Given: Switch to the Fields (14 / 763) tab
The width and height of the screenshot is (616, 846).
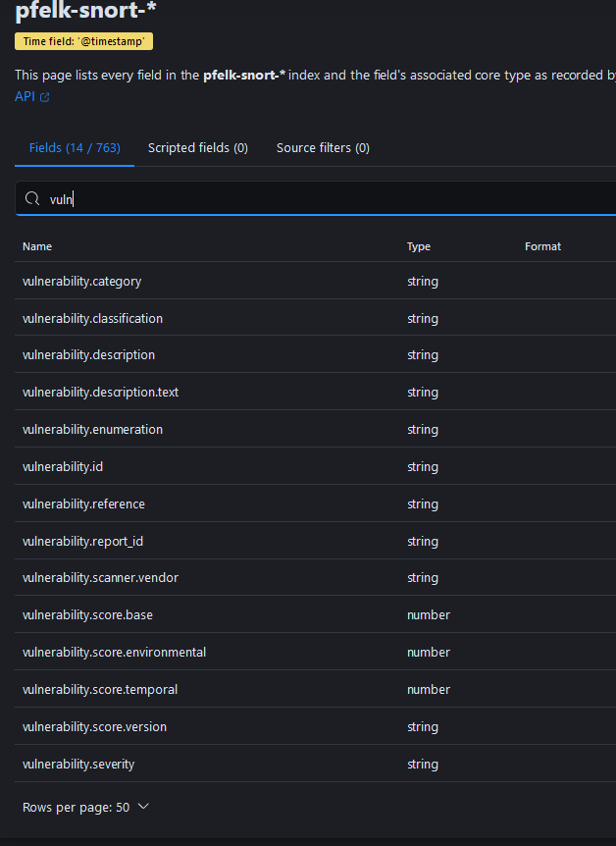Looking at the screenshot, I should (75, 148).
